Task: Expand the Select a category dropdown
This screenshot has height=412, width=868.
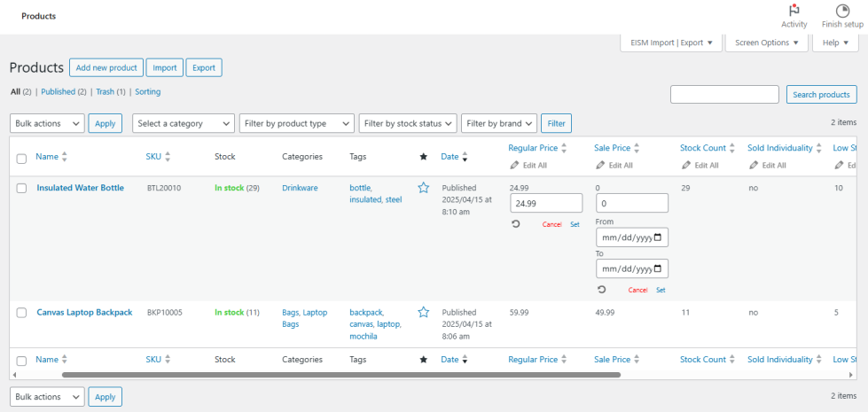Action: point(184,123)
